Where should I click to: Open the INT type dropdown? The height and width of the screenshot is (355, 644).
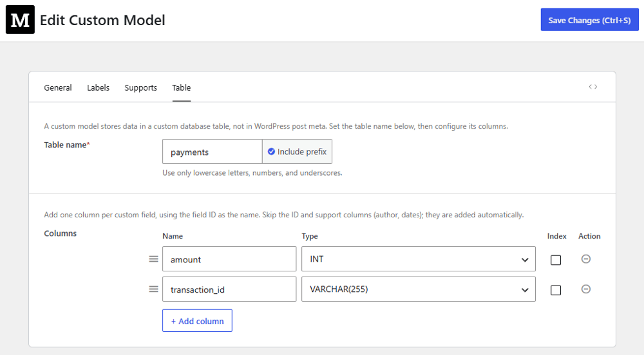[419, 259]
